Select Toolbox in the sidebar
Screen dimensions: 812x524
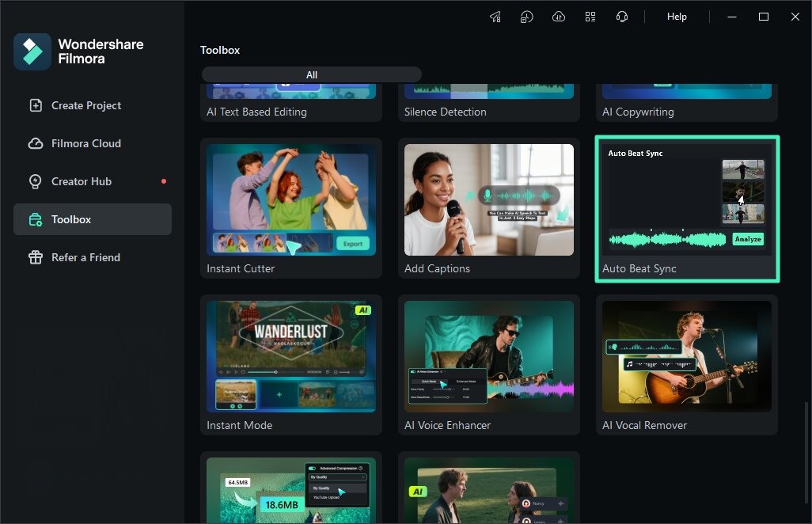[x=92, y=219]
